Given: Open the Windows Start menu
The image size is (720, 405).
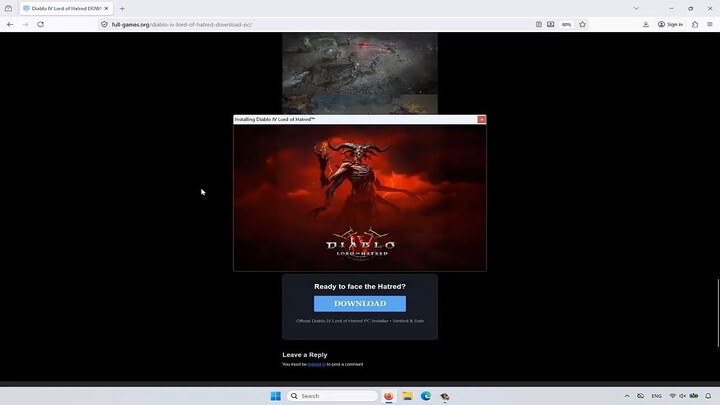Looking at the screenshot, I should 276,396.
